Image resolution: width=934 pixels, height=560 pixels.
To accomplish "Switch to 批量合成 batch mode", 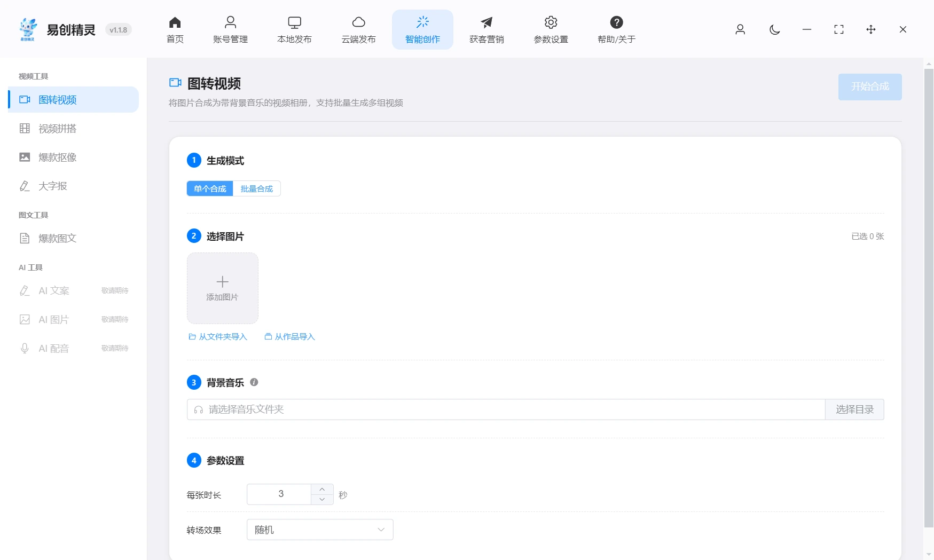I will 257,188.
